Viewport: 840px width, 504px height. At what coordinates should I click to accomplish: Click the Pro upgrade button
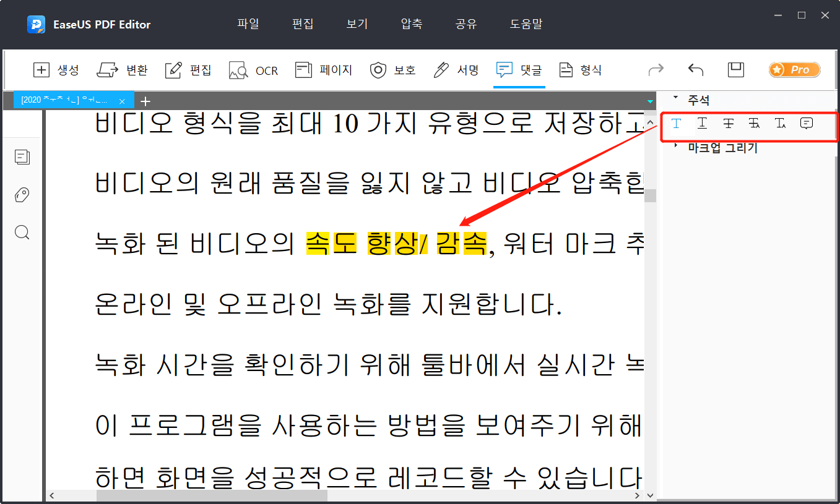794,70
